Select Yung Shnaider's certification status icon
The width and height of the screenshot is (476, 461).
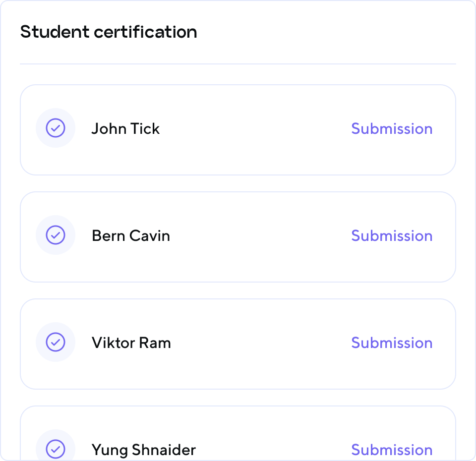pos(56,449)
